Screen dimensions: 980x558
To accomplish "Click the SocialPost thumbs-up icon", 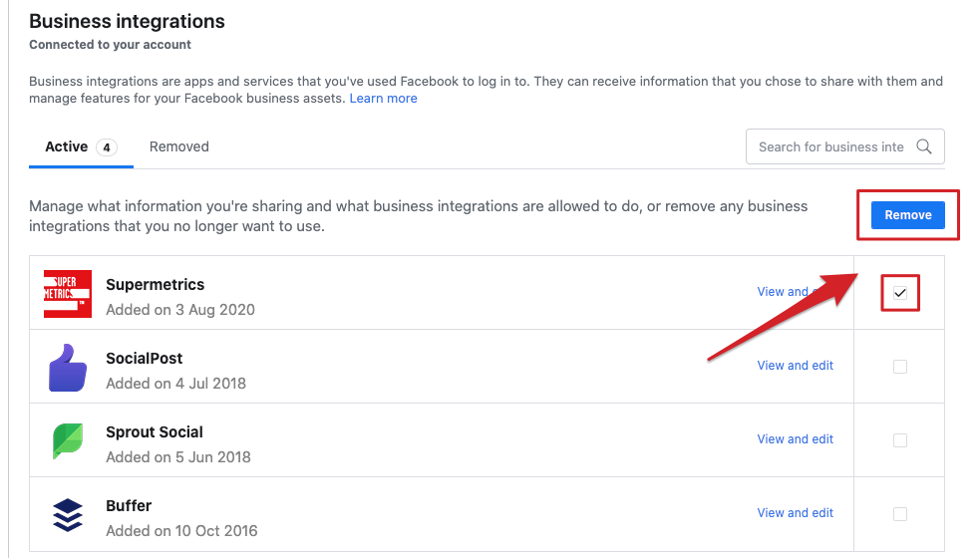I will tap(68, 368).
